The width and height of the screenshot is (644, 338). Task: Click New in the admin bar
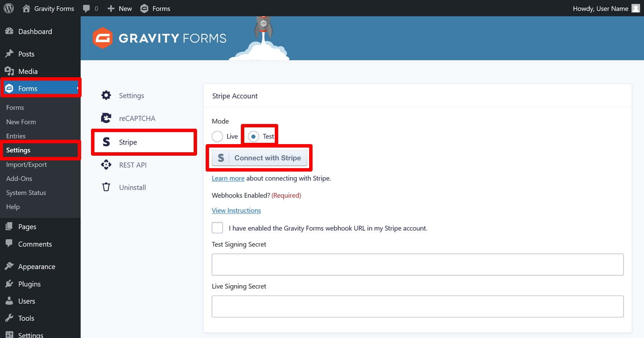click(125, 9)
